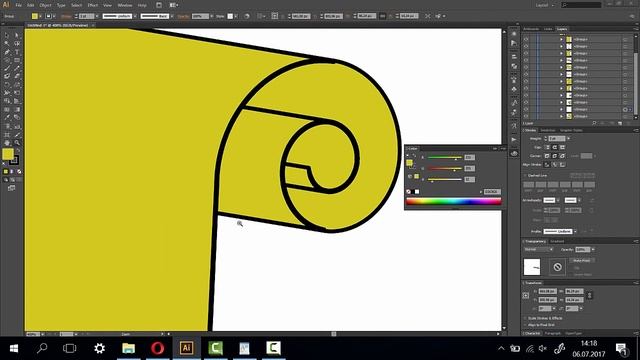Switch to the Graphic Styles tab
Screen dimensions: 640x360
click(571, 130)
